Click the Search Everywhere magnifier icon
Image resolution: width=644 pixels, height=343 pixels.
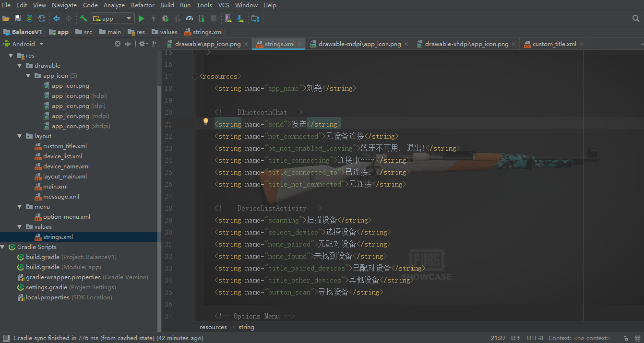point(636,18)
